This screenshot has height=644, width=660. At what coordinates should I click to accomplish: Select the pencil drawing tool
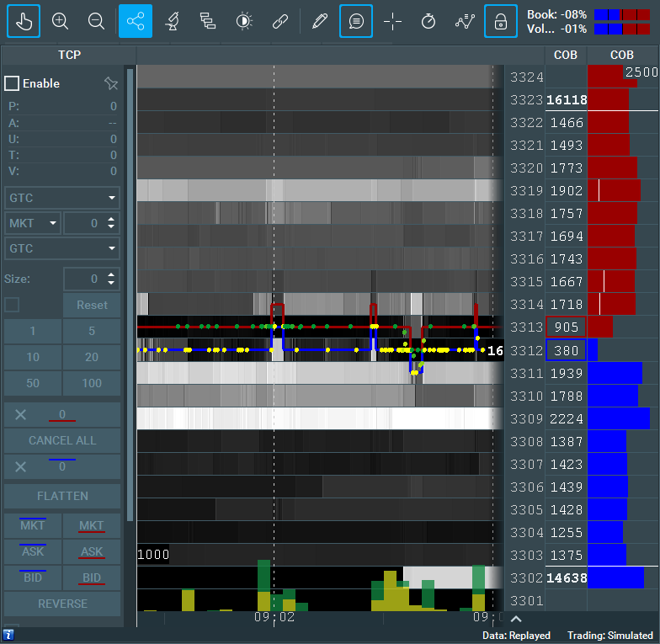point(320,21)
